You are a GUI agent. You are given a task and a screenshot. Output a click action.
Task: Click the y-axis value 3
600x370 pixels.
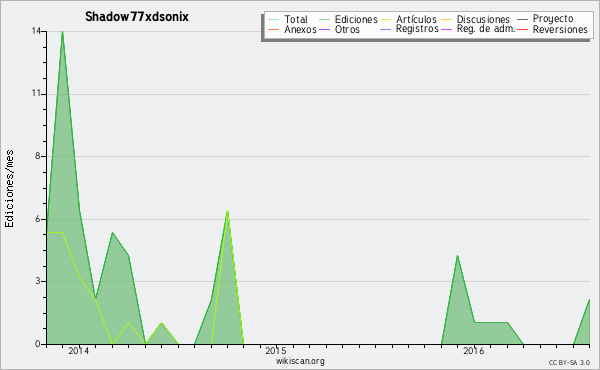pos(38,281)
